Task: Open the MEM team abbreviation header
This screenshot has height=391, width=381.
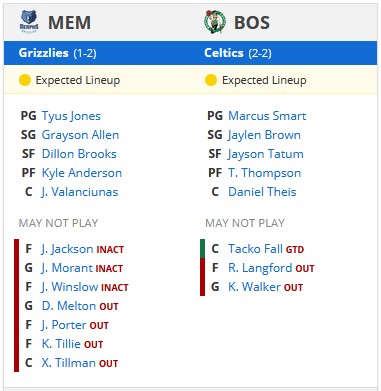Action: click(x=69, y=23)
